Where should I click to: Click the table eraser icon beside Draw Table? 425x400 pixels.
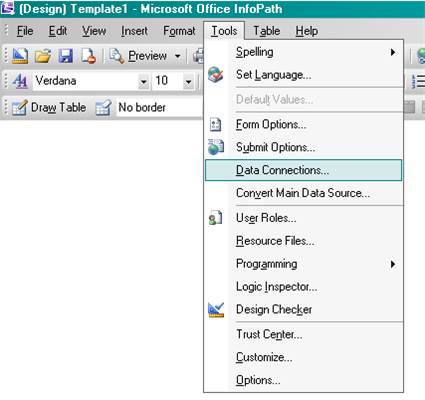(103, 108)
